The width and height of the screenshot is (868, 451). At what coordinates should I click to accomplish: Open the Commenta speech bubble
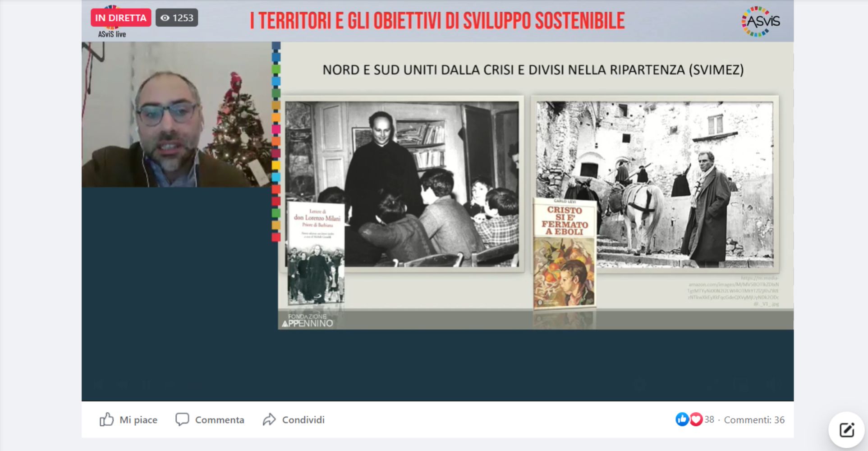click(x=210, y=420)
